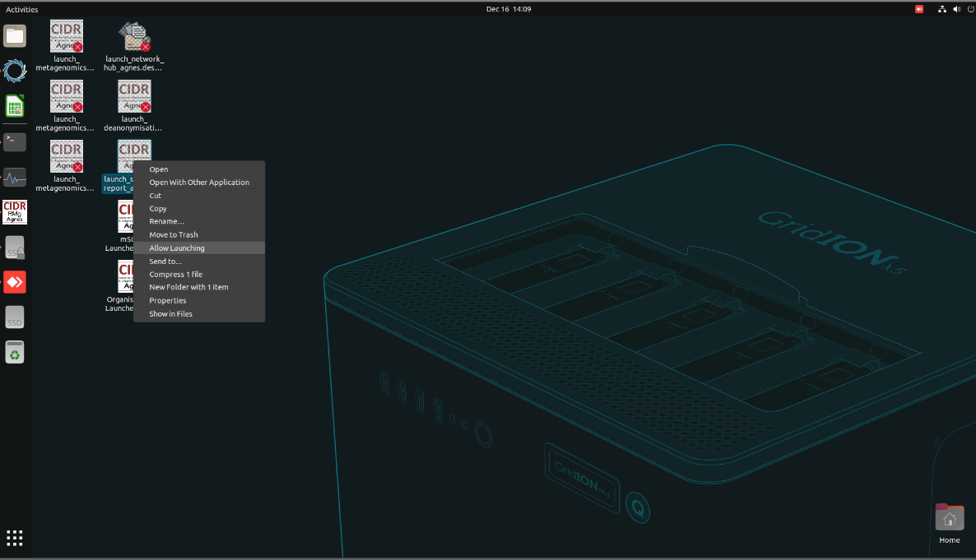Open the Activities overview

pos(21,9)
